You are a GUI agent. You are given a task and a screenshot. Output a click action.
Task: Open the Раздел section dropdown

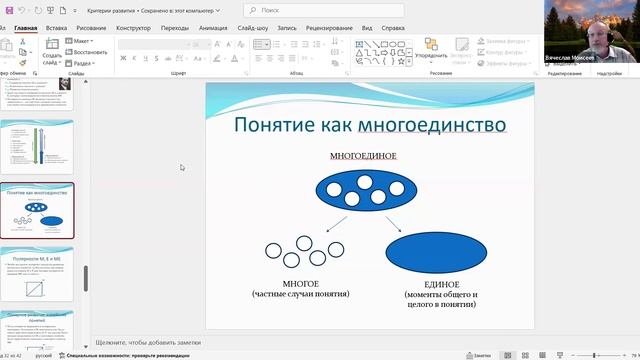tap(80, 63)
